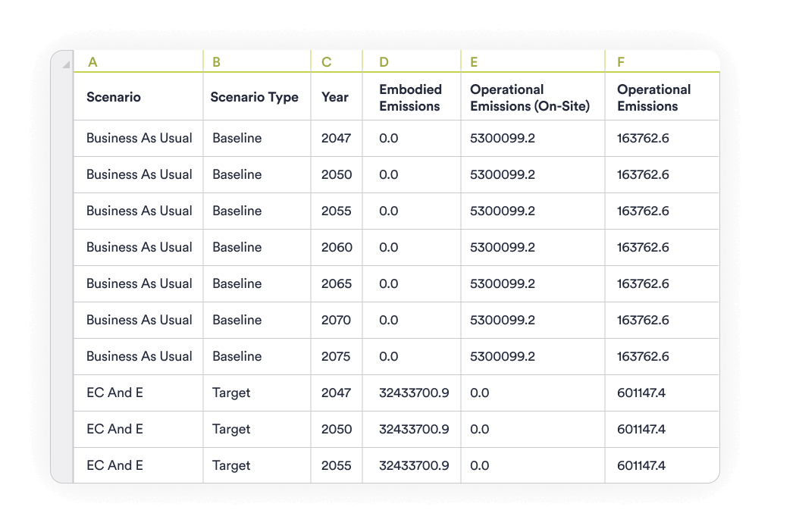Click Baseline cell in the 2060 row
Viewport: 799px width, 532px height.
tap(257, 247)
